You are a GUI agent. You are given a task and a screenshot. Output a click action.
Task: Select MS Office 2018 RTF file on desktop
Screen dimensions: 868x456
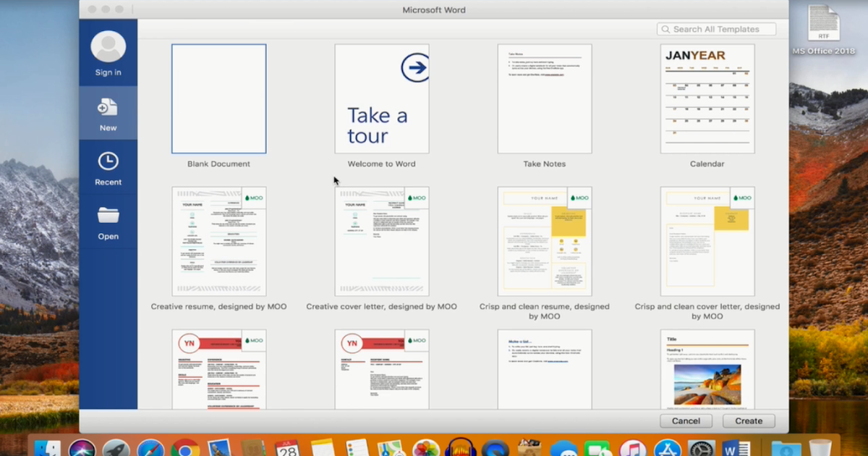click(823, 30)
